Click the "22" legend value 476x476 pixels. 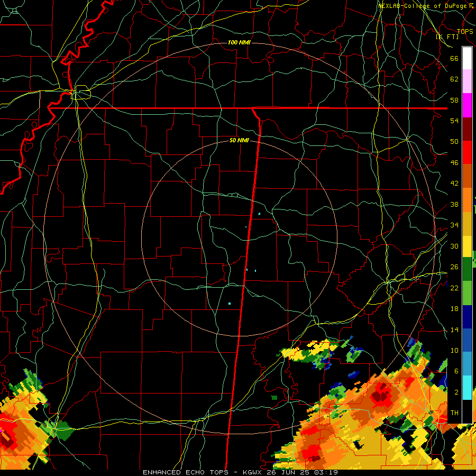click(454, 288)
